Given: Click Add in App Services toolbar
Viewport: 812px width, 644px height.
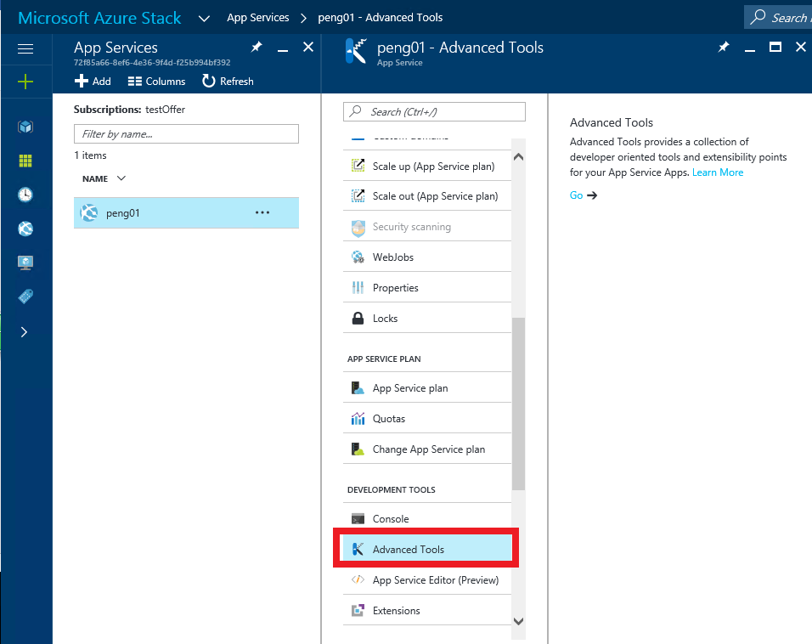Looking at the screenshot, I should [x=93, y=82].
